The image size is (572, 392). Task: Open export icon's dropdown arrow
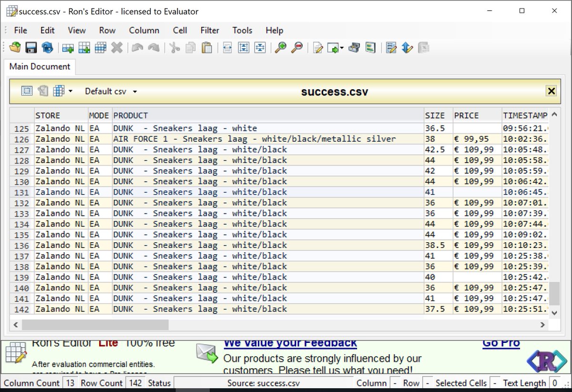(x=342, y=48)
